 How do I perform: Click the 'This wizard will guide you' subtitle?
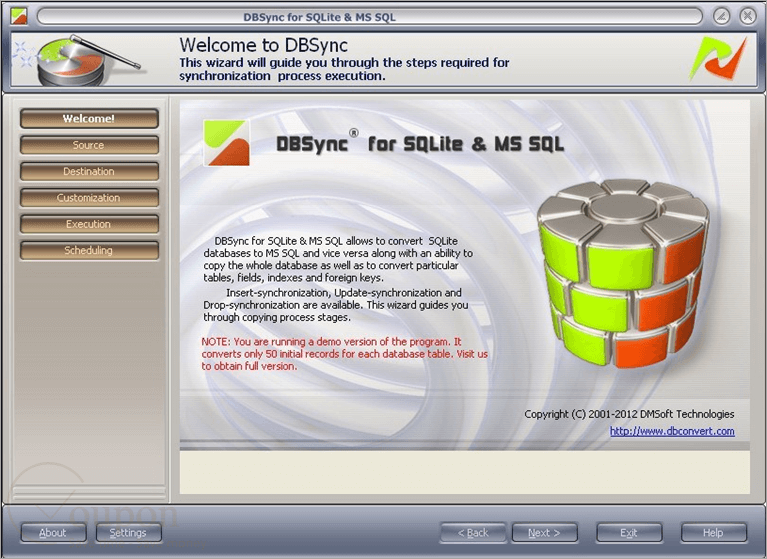coord(344,69)
